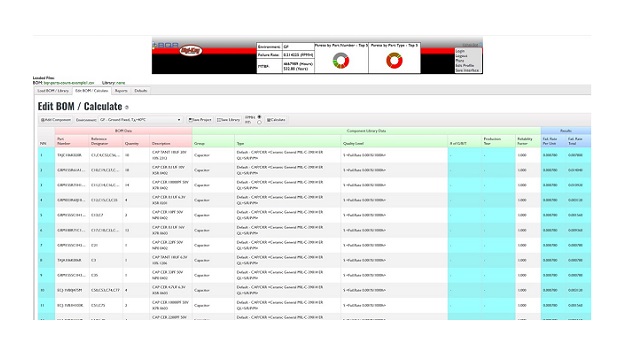Screen dimensions: 630x360
Task: Open the Defaults tab
Action: click(141, 91)
